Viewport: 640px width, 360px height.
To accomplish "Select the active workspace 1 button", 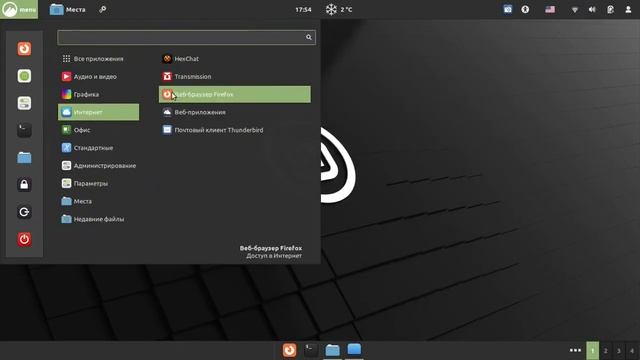I will [593, 351].
